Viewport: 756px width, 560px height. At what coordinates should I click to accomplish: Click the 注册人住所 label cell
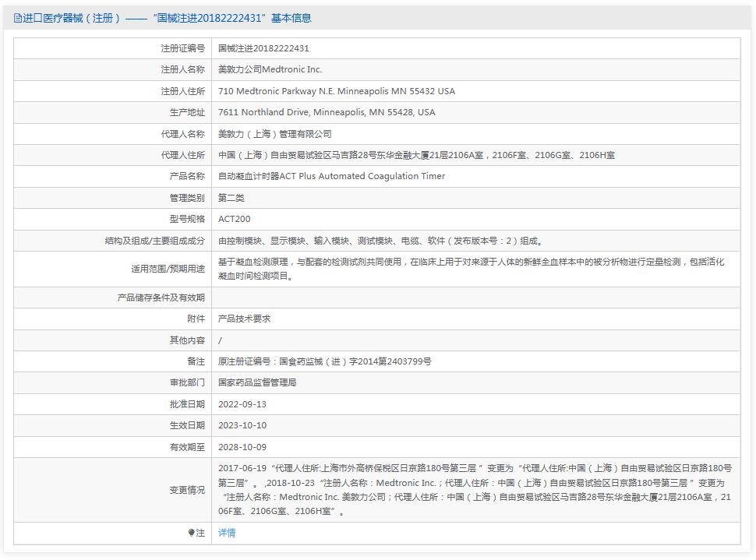click(x=112, y=91)
